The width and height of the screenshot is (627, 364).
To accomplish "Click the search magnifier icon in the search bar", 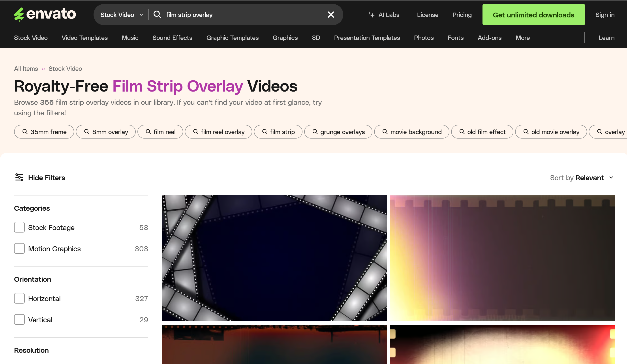I will [x=158, y=14].
